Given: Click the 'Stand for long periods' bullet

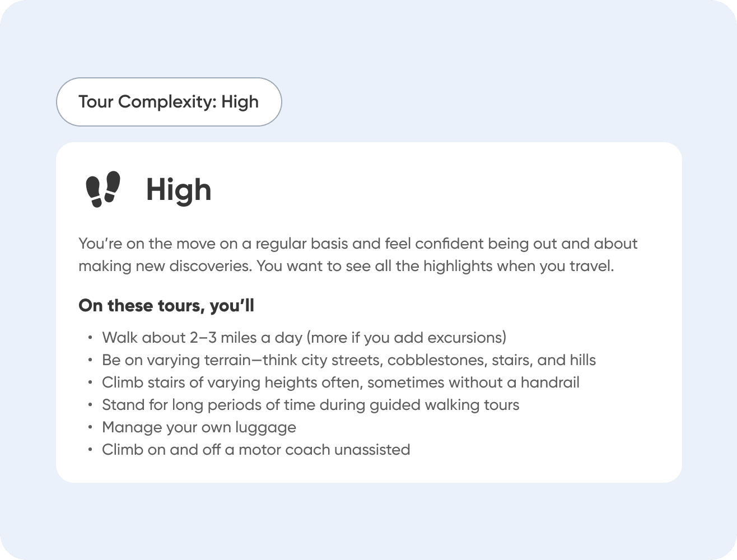Looking at the screenshot, I should 311,405.
